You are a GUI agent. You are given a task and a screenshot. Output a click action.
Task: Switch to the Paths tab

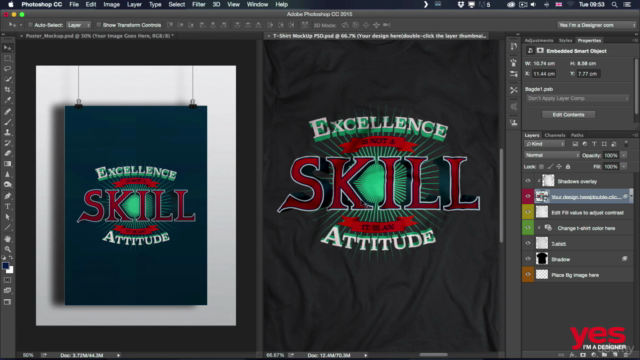pyautogui.click(x=577, y=135)
